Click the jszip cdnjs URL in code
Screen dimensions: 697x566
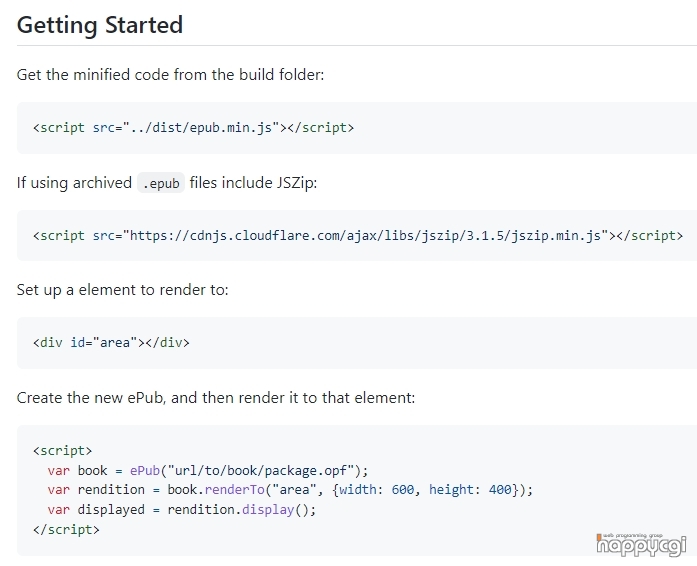tap(368, 235)
